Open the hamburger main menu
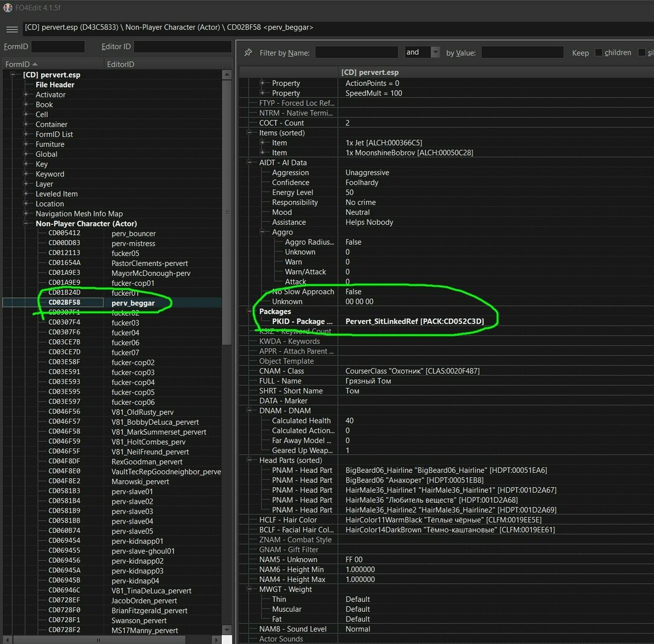 [12, 29]
